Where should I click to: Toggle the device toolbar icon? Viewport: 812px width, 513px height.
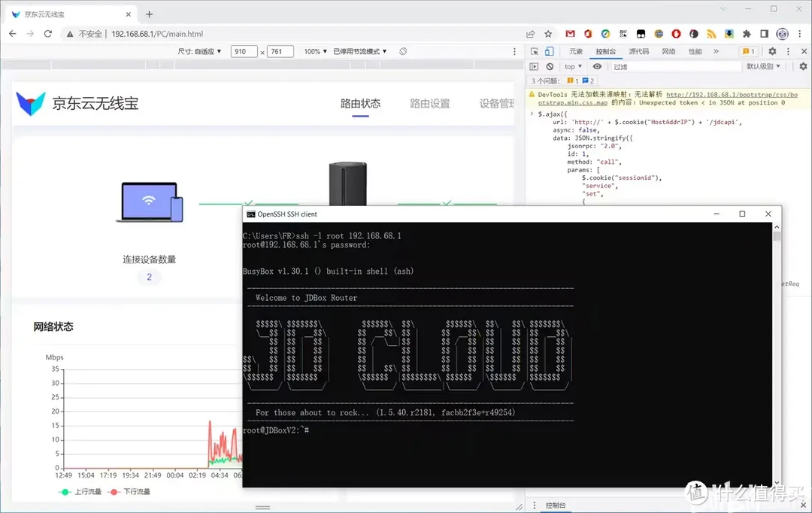(x=549, y=51)
